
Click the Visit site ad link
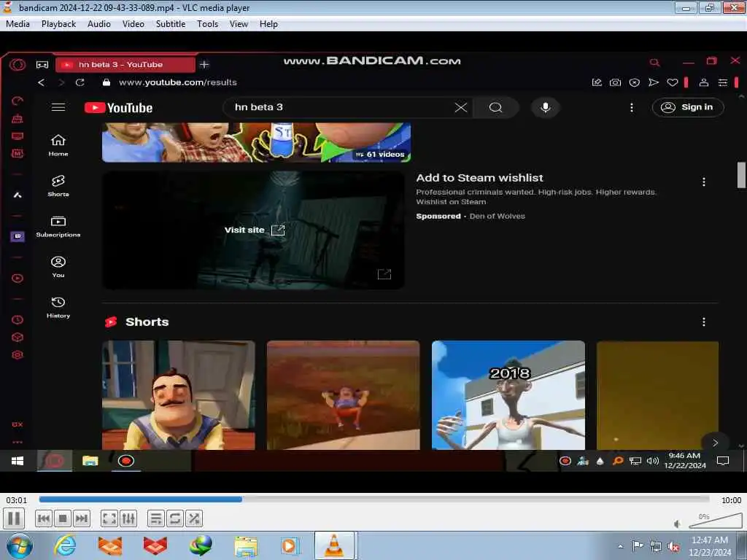(x=255, y=230)
